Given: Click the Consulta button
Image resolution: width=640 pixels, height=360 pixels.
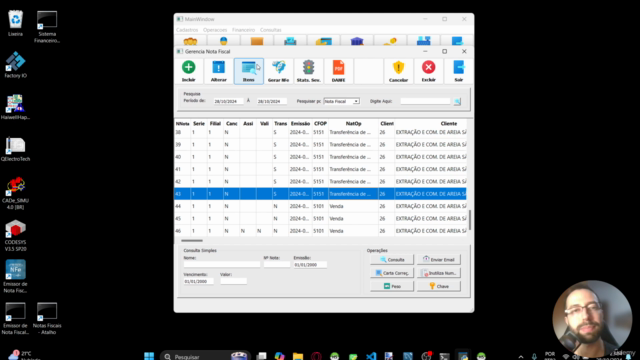Looking at the screenshot, I should [392, 260].
